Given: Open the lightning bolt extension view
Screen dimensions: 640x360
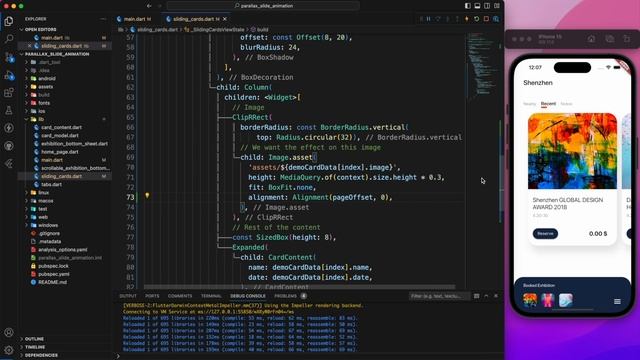Looking at the screenshot, I should click(x=9, y=128).
